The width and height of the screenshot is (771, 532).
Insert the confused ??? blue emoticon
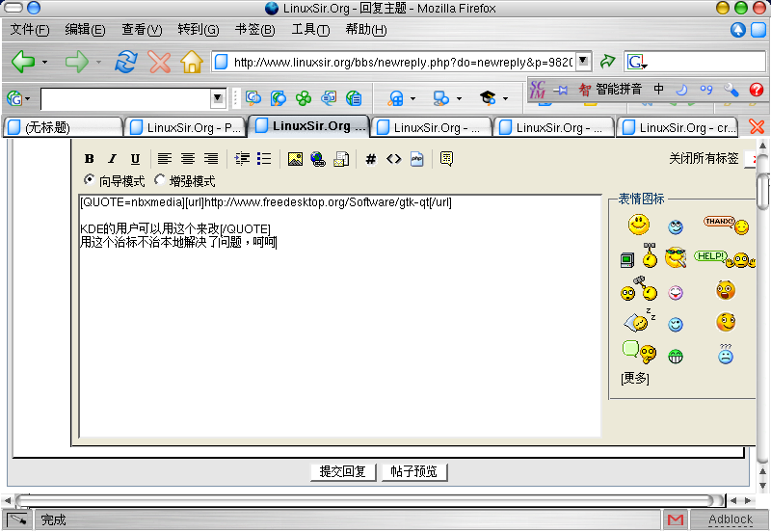tap(726, 354)
